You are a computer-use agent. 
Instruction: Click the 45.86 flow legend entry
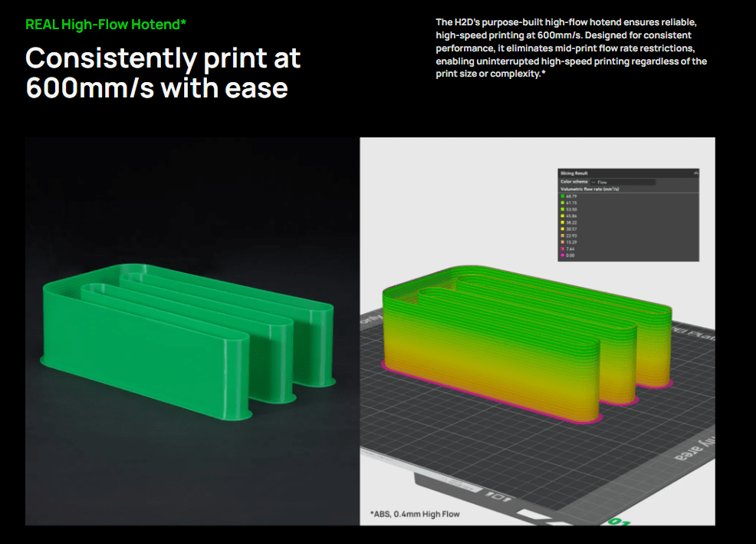pyautogui.click(x=569, y=216)
